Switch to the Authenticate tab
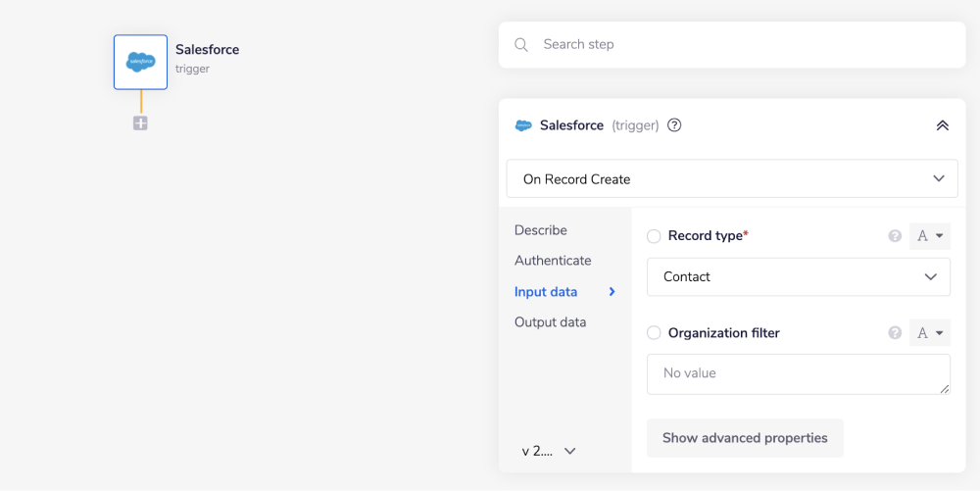The width and height of the screenshot is (980, 491). click(553, 261)
